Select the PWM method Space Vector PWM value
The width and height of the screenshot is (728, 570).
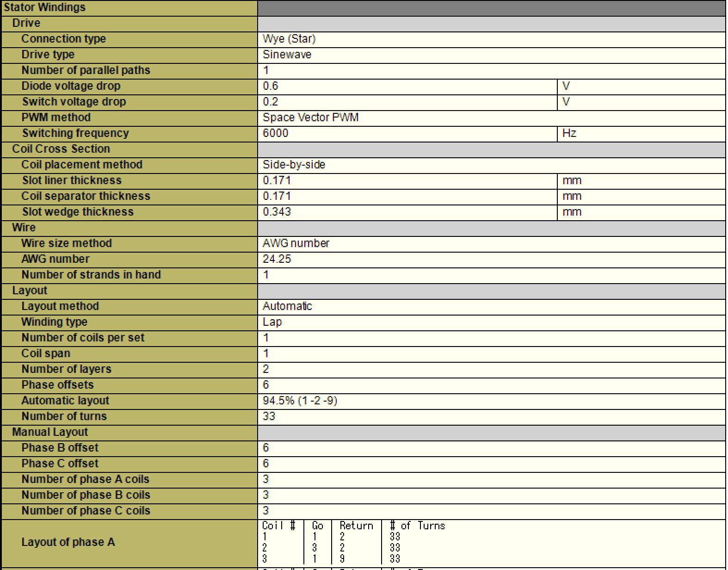[310, 118]
